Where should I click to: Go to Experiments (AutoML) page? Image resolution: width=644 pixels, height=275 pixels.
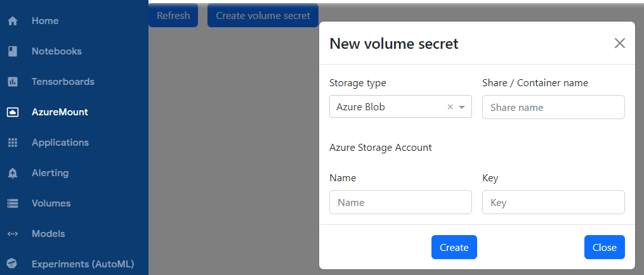click(x=82, y=264)
